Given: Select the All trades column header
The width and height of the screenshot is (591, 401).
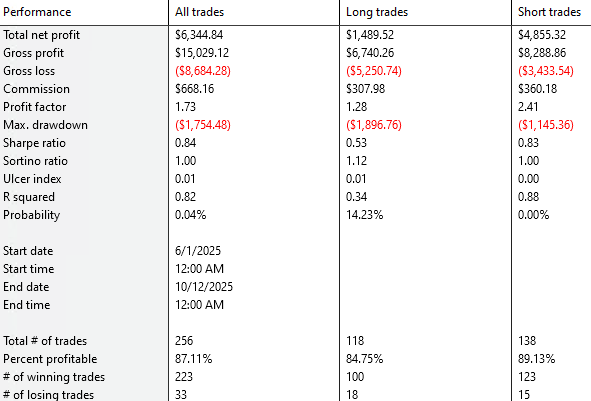Looking at the screenshot, I should pyautogui.click(x=199, y=12).
